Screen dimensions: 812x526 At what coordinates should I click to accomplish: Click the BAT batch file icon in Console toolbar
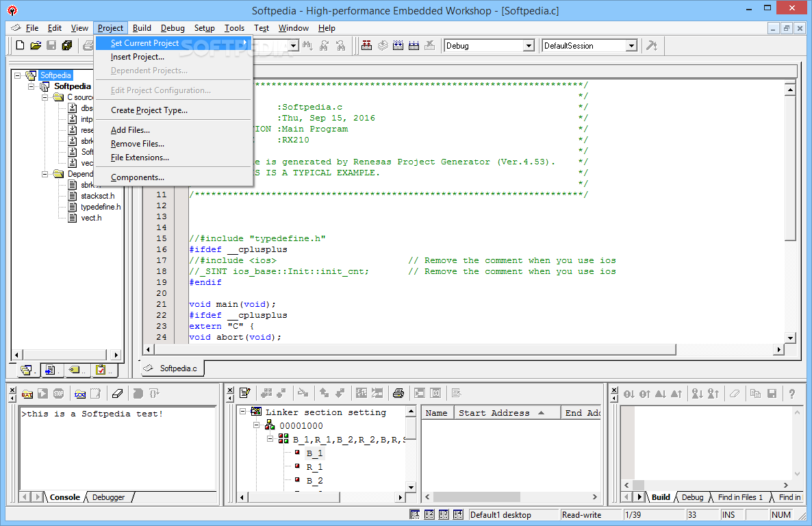[x=27, y=394]
